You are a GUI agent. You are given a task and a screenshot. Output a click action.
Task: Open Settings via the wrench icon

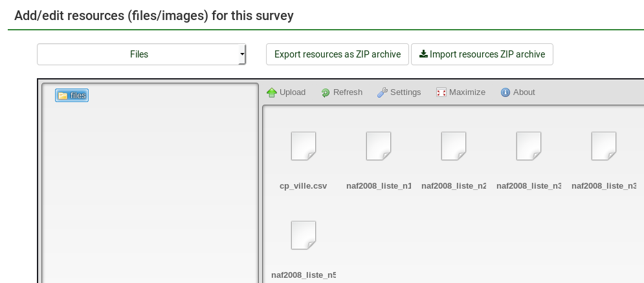pos(383,92)
